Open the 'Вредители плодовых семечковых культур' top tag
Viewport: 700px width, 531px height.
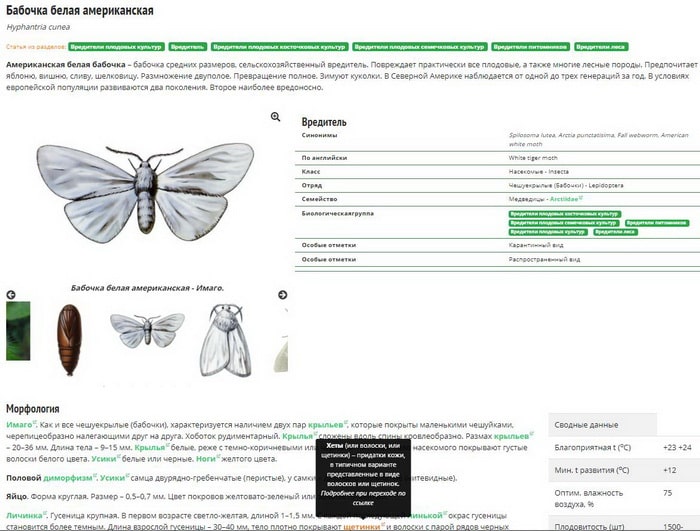point(420,46)
